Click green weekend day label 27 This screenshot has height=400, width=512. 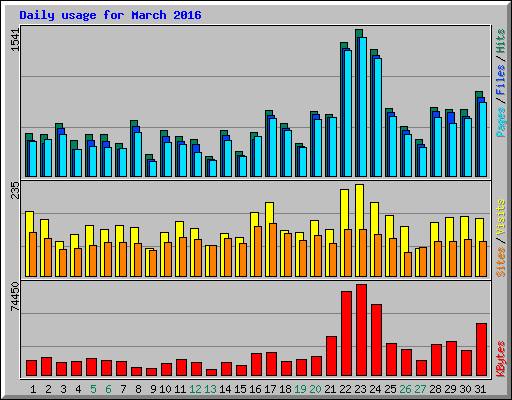click(x=420, y=389)
